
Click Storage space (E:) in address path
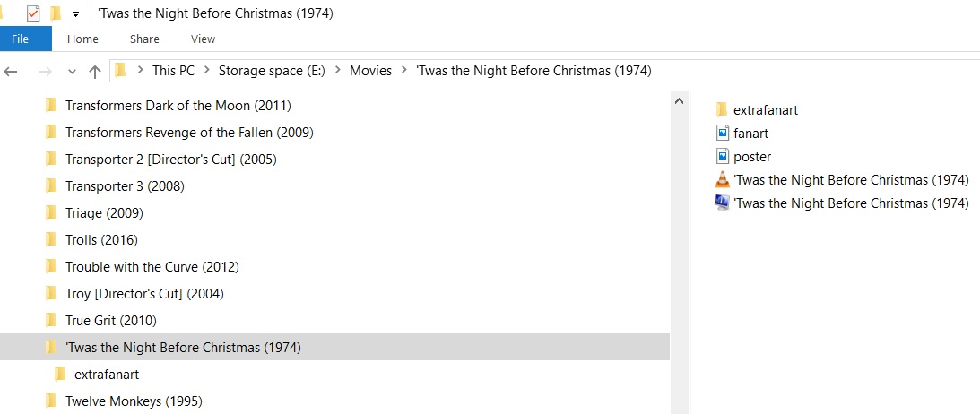tap(273, 71)
